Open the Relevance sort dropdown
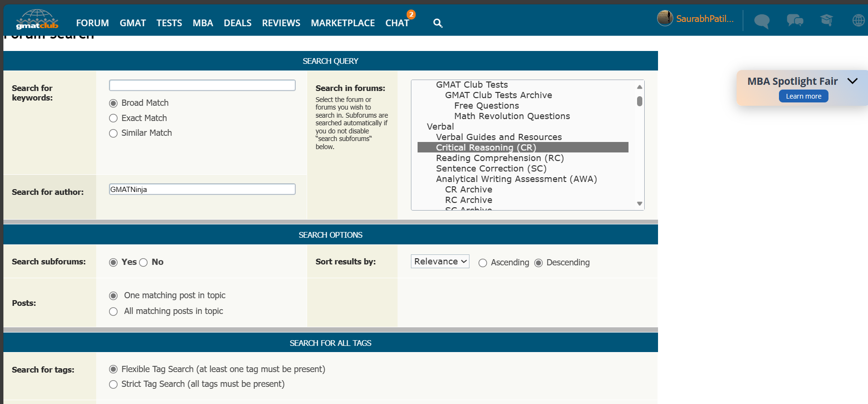868x404 pixels. 440,261
